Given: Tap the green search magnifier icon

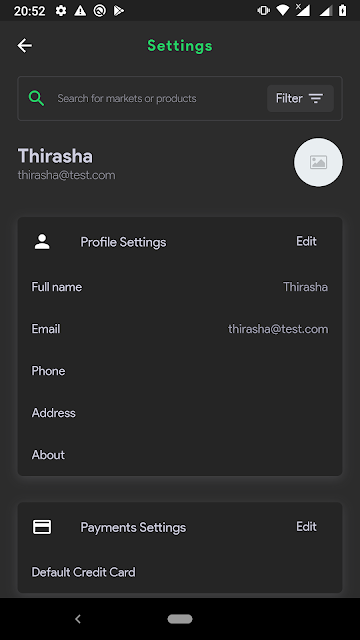Looking at the screenshot, I should [36, 98].
